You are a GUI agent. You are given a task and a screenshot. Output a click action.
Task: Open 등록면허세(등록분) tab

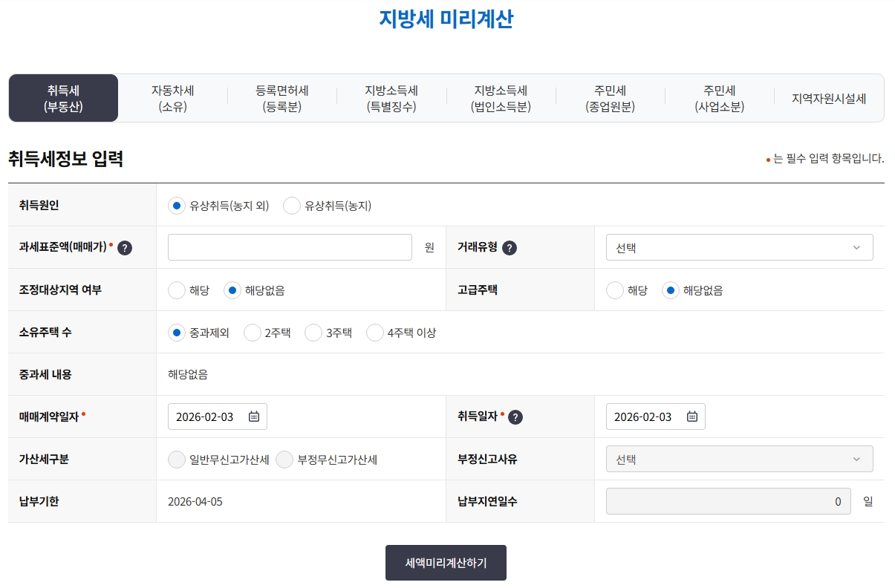[282, 98]
